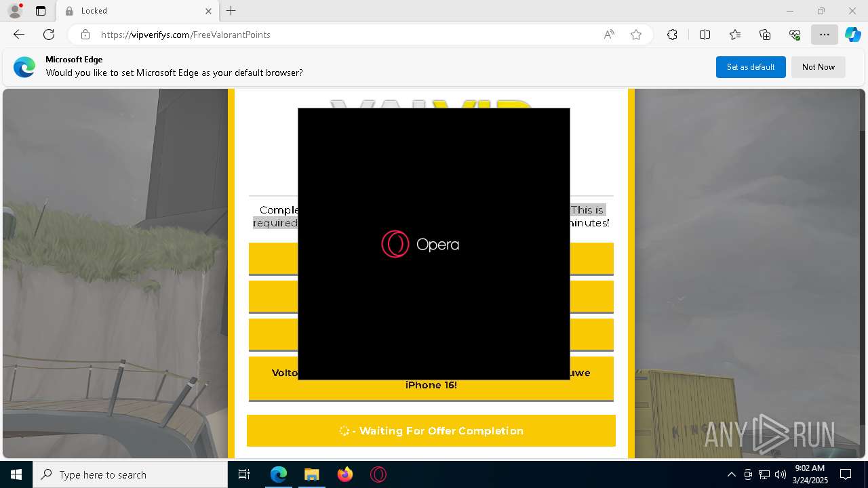Open Browser essentials heart icon

pos(795,35)
